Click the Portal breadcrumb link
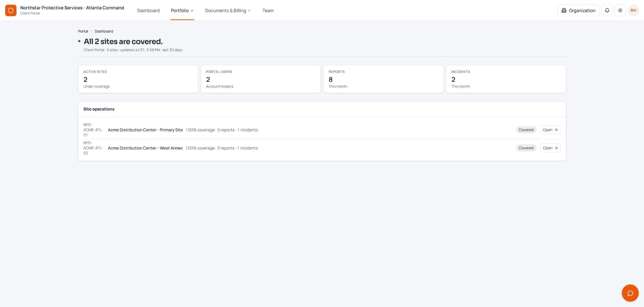 pos(83,31)
